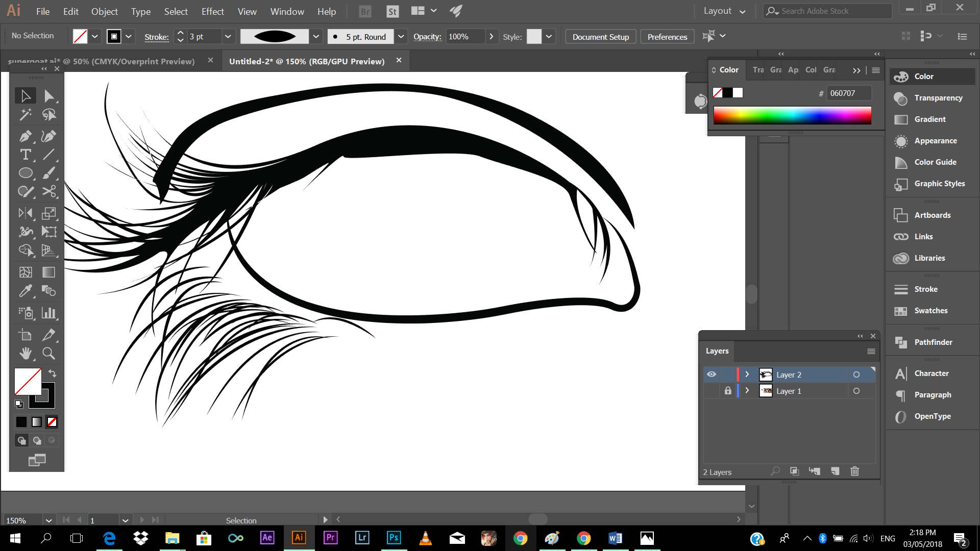The width and height of the screenshot is (980, 551).
Task: Expand Layer 2 contents
Action: tap(747, 374)
